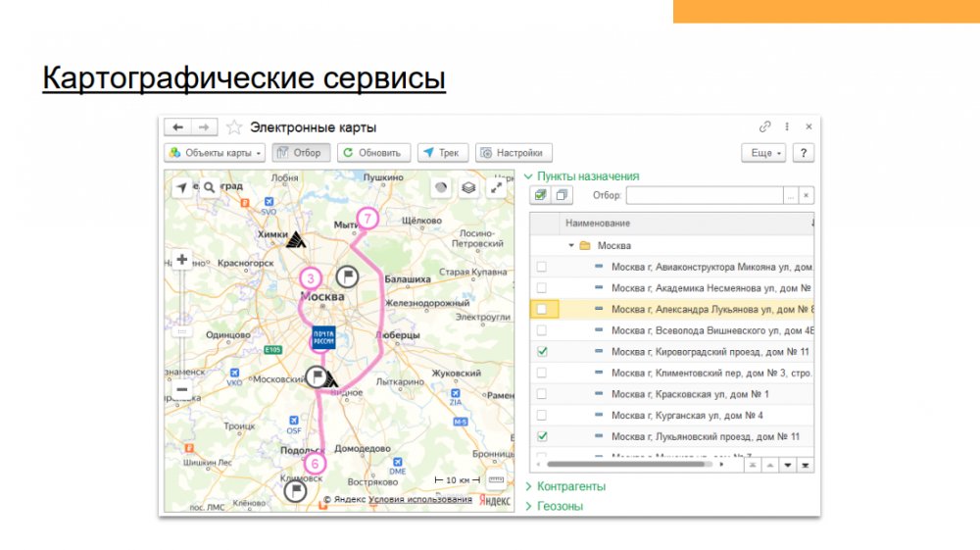The image size is (980, 550).
Task: Expand the Контрагенты section
Action: [x=566, y=486]
